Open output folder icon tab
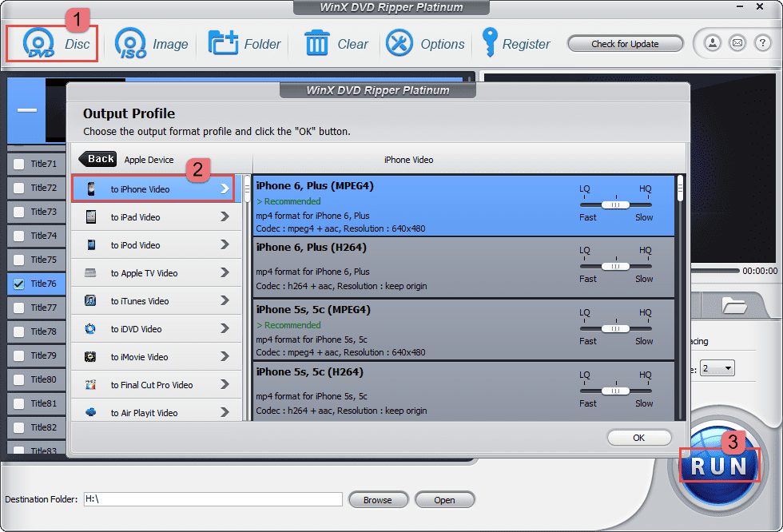Image resolution: width=783 pixels, height=532 pixels. tap(734, 305)
